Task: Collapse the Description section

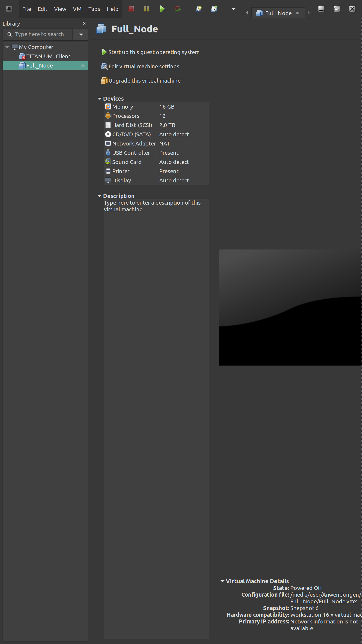Action: pos(100,196)
